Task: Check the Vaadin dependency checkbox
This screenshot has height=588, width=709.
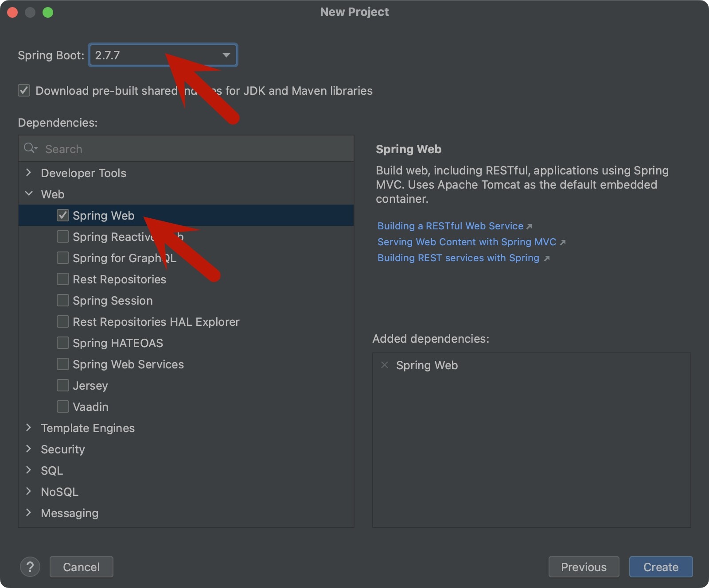Action: tap(63, 407)
